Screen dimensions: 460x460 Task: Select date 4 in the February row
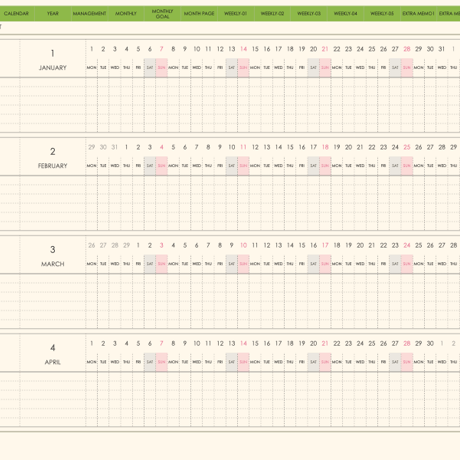[162, 147]
